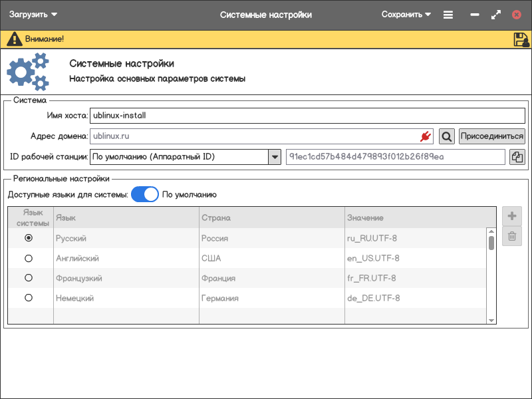Open the workstation ID dropdown
532x399 pixels.
point(275,157)
